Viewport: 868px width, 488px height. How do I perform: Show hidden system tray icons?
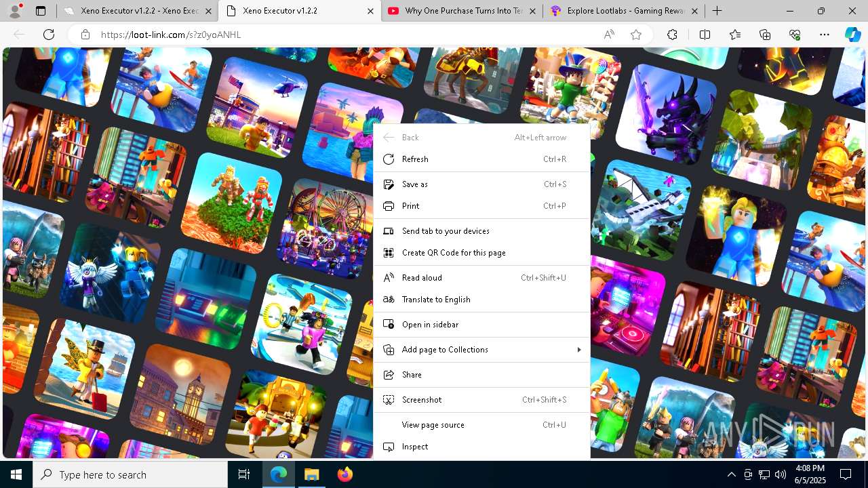click(x=731, y=474)
